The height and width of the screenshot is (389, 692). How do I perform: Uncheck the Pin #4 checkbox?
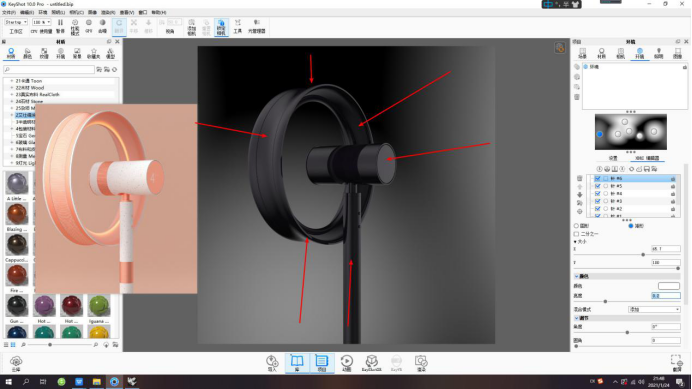pyautogui.click(x=598, y=193)
